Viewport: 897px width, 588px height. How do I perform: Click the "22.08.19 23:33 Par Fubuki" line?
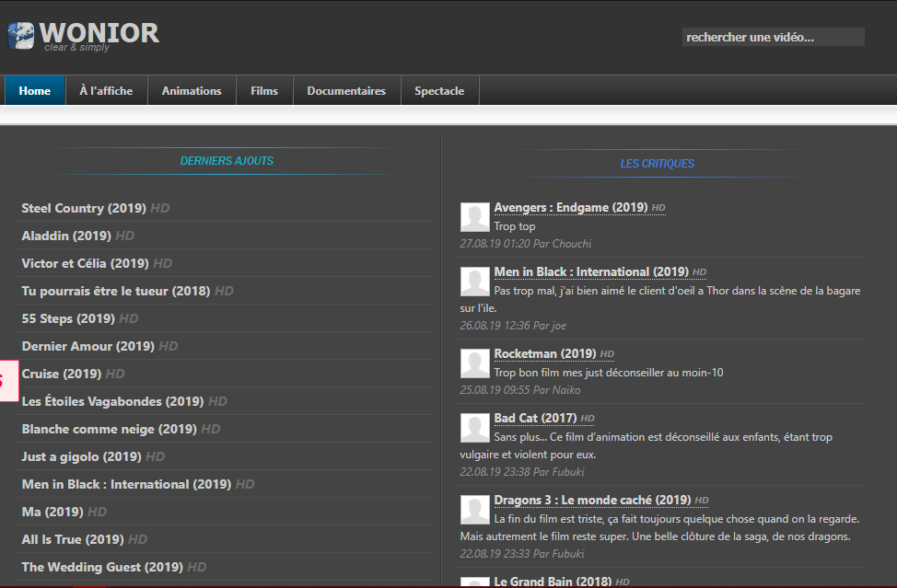[522, 554]
